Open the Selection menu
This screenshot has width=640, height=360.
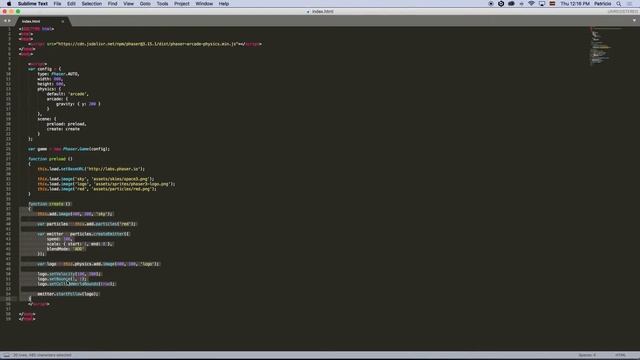pyautogui.click(x=91, y=4)
